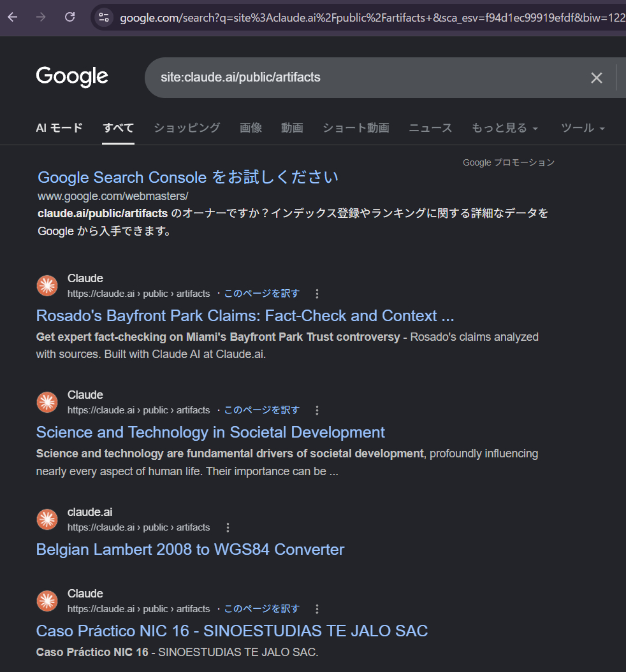Translate the Rosado's Bayfront Park result page
This screenshot has height=672, width=626.
coord(261,294)
